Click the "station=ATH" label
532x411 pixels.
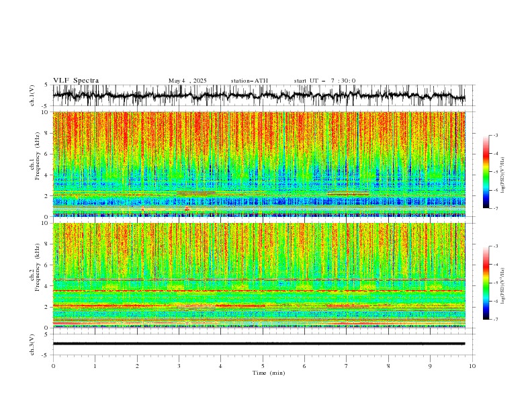(249, 81)
